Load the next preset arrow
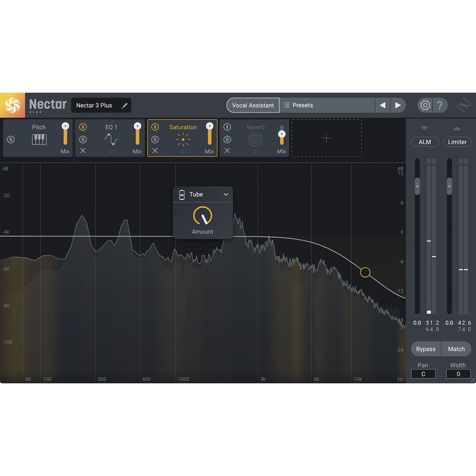This screenshot has width=476, height=476. click(398, 105)
